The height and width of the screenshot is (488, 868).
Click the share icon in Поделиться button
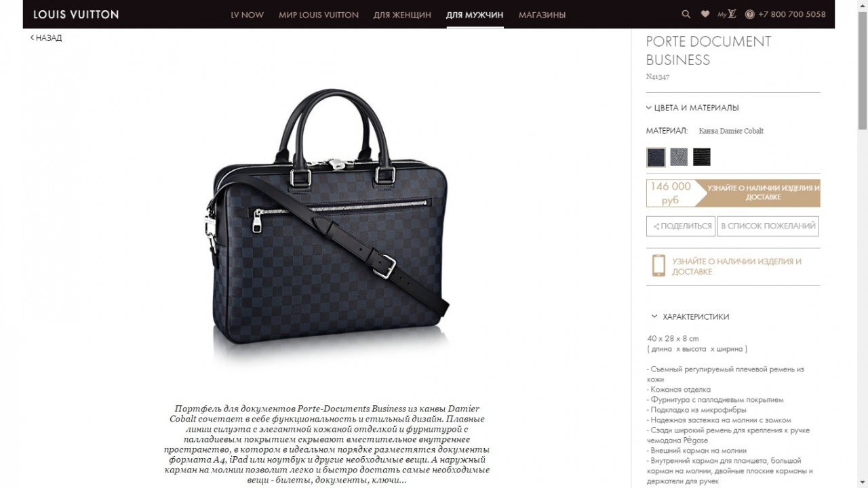pos(656,226)
